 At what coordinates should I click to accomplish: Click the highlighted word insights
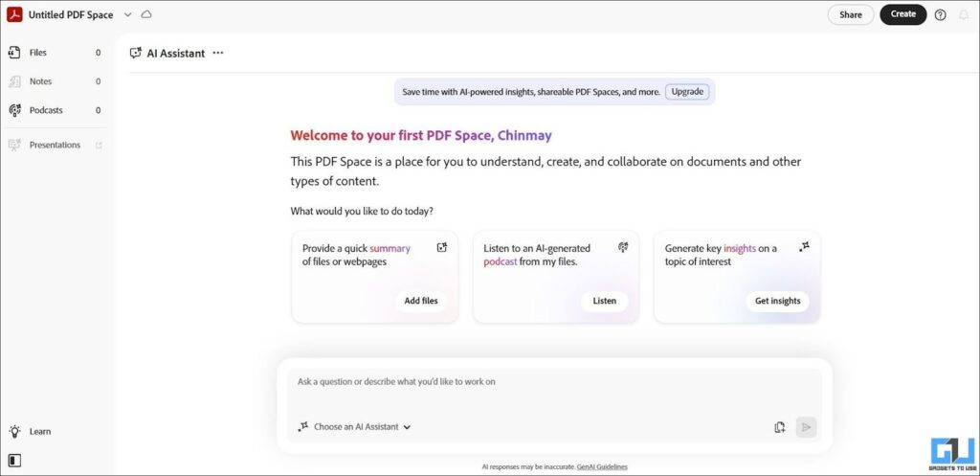click(740, 248)
